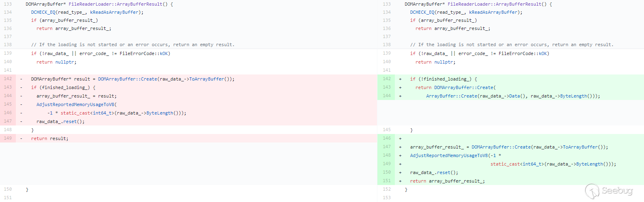Click 'return nullptr;' in the left pane
Viewport: 644px width, 202px height.
(56, 62)
